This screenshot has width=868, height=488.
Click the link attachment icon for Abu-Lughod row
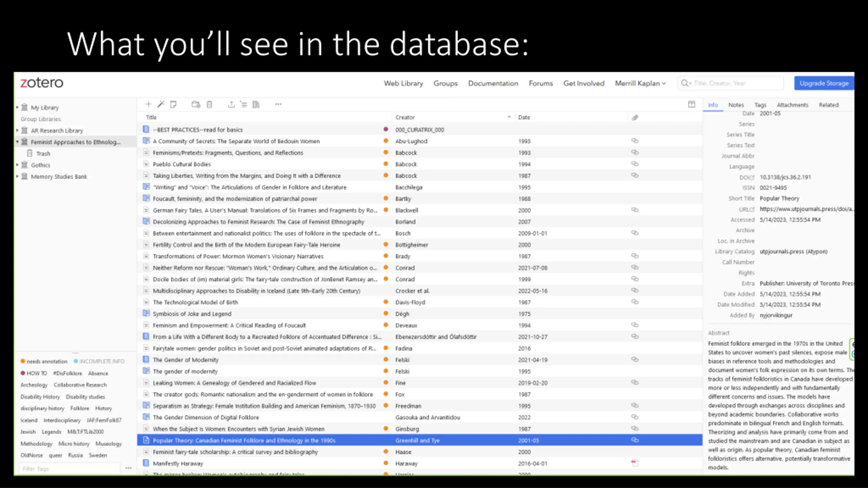coord(635,141)
